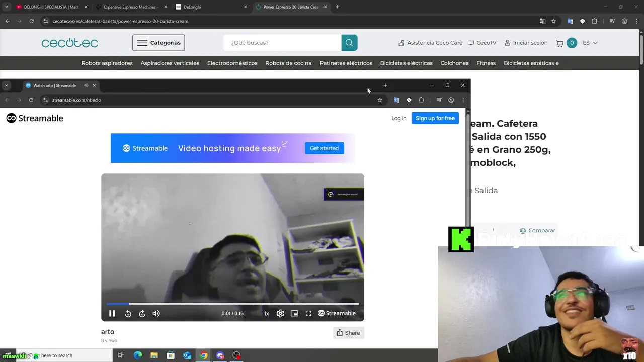644x362 pixels.
Task: Open the 1x playback speed menu
Action: pos(267,313)
